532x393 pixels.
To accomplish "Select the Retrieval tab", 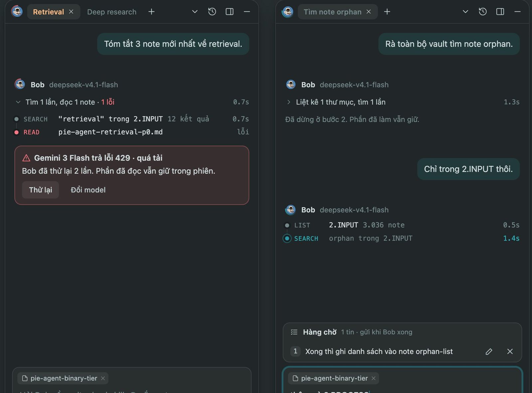I will (49, 12).
